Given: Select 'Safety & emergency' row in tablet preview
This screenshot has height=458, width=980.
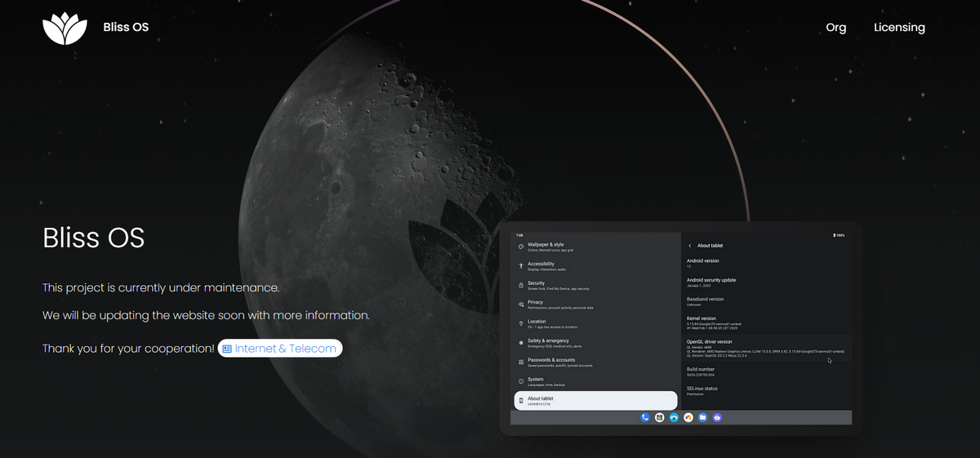Looking at the screenshot, I should click(595, 343).
